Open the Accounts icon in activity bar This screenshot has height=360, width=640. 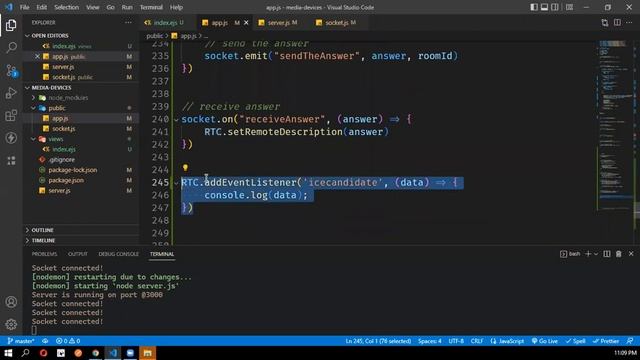[x=11, y=302]
